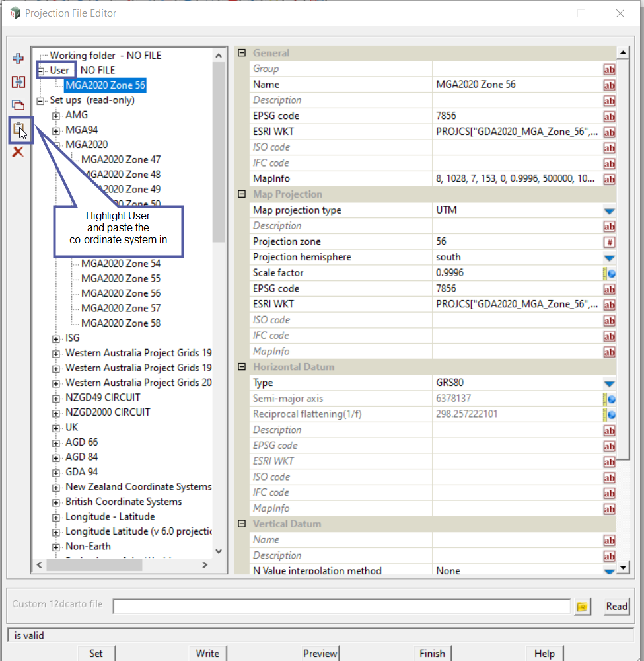This screenshot has width=644, height=661.
Task: Open the Map projection type dropdown
Action: tap(609, 211)
